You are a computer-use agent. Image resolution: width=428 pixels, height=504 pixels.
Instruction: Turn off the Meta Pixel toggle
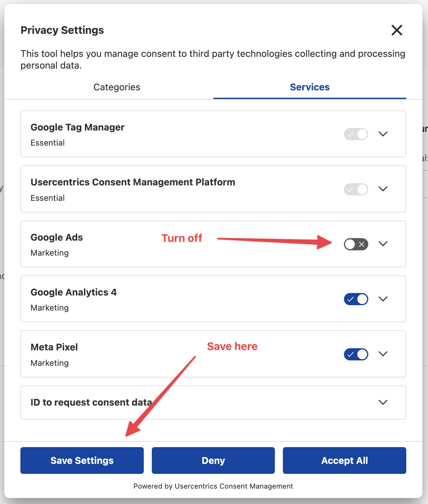coord(356,354)
